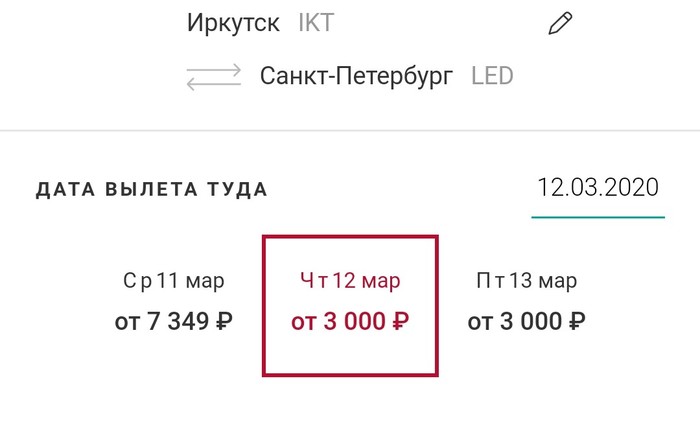Click the gray divider line under the route
700x431 pixels.
tap(350, 131)
